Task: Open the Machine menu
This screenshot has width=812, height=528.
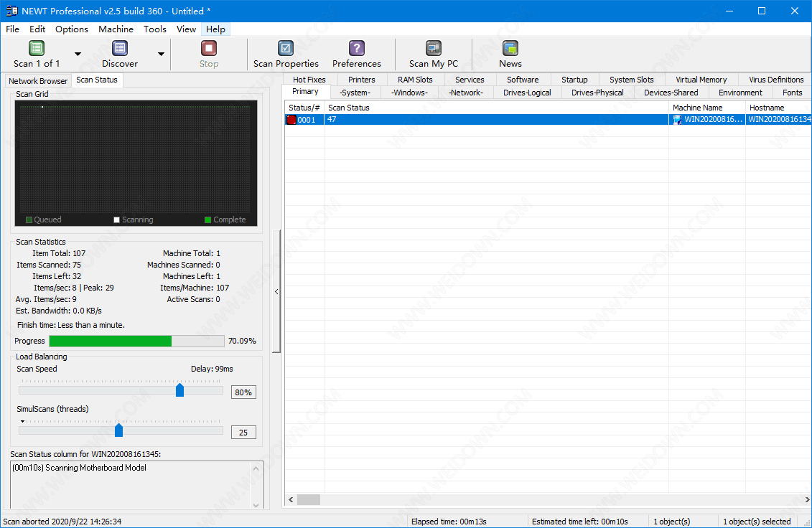Action: [116, 29]
